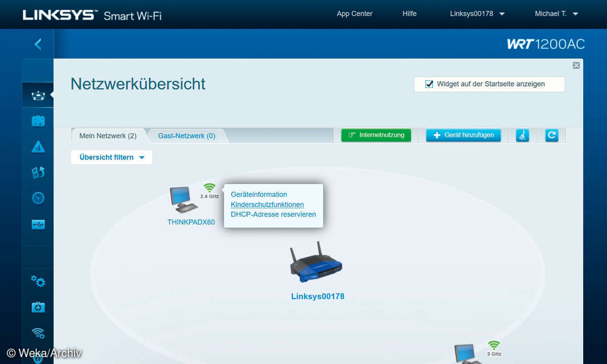This screenshot has width=607, height=364.
Task: Open the Media Prioritization sidebar icon
Action: point(38,172)
